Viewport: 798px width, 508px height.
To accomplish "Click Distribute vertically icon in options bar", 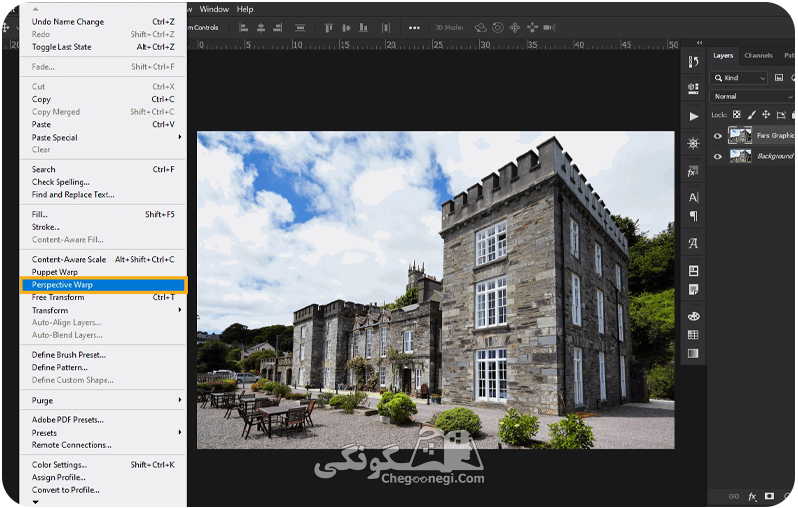I will pos(300,27).
